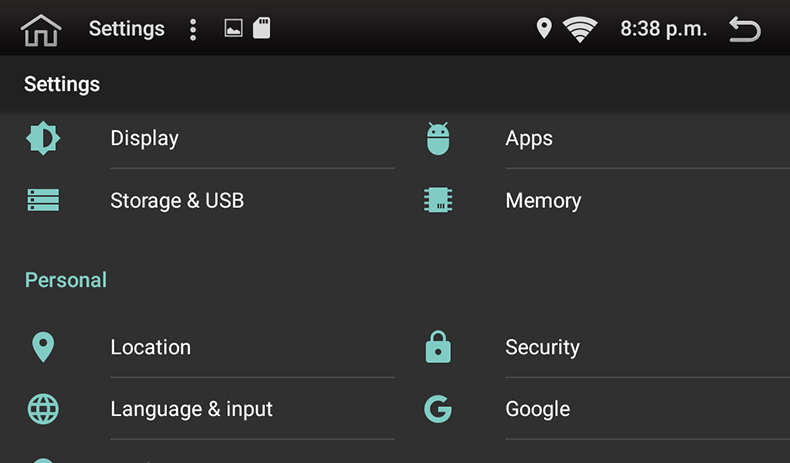Click the Memory chip icon
Image resolution: width=790 pixels, height=463 pixels.
coord(438,200)
